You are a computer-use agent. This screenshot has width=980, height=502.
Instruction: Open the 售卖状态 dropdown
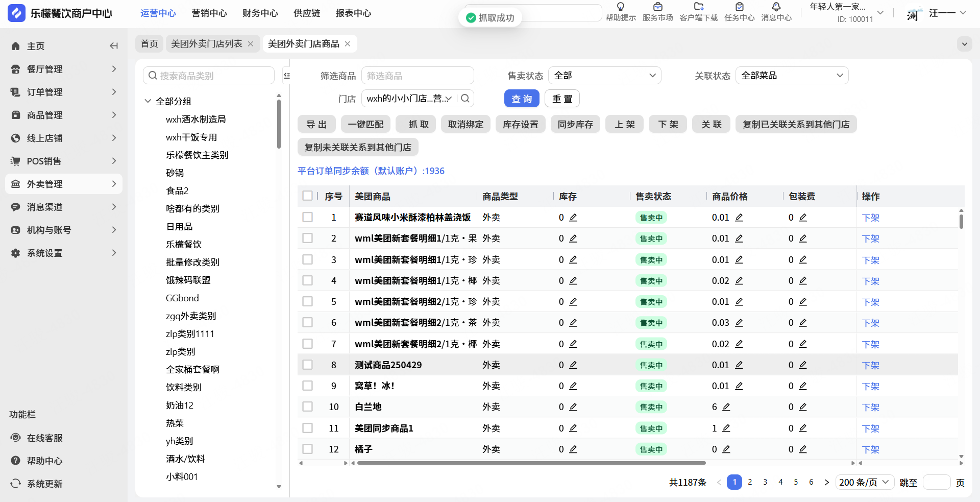[604, 76]
